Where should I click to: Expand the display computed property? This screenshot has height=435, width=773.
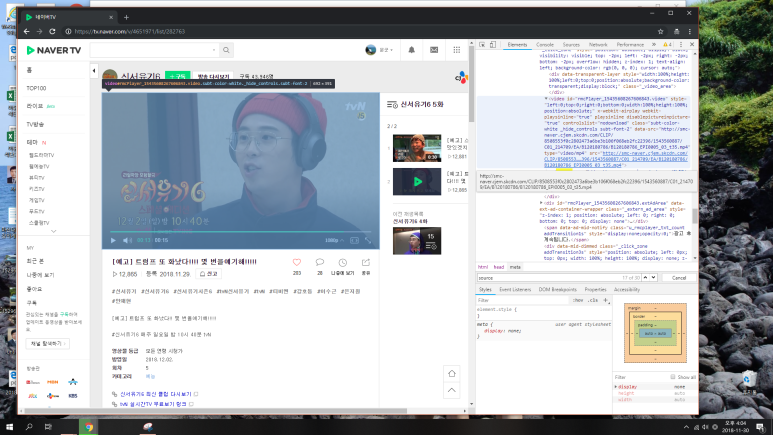616,387
